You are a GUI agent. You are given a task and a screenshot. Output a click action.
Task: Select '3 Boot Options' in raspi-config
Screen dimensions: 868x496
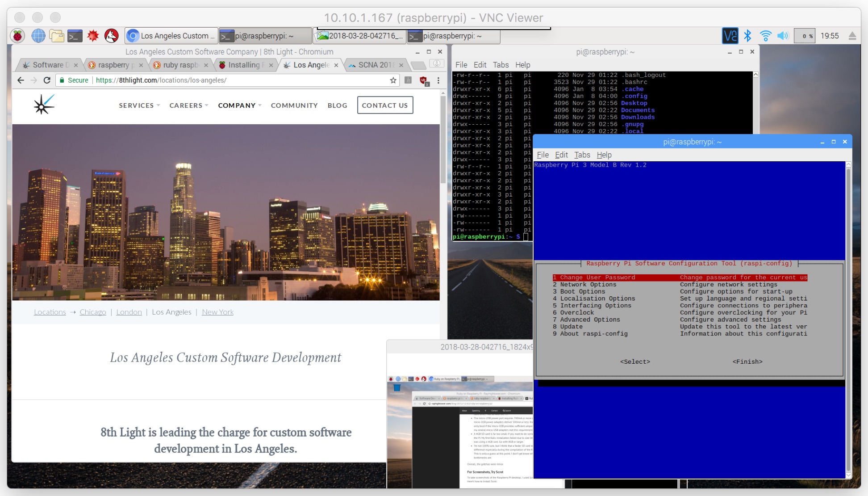pos(680,292)
